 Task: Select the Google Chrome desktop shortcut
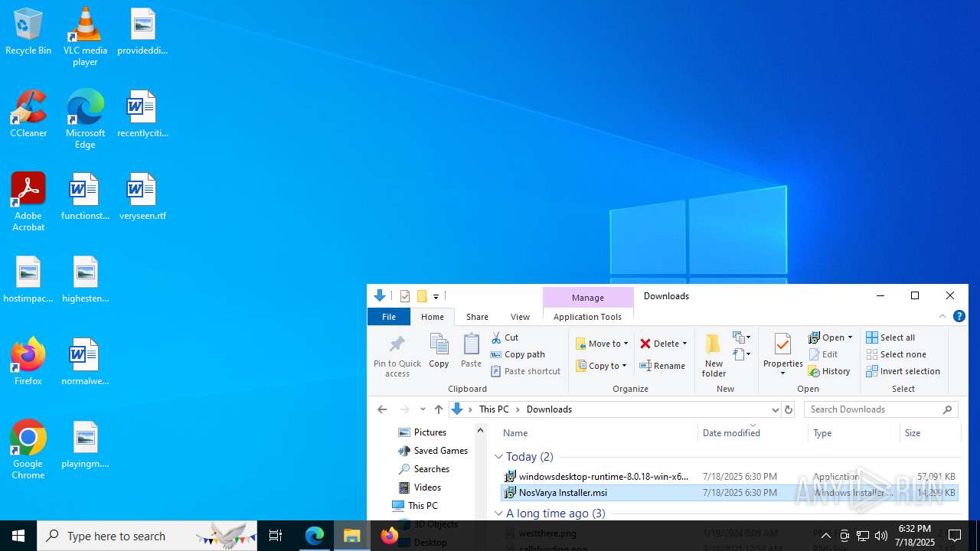pos(28,450)
